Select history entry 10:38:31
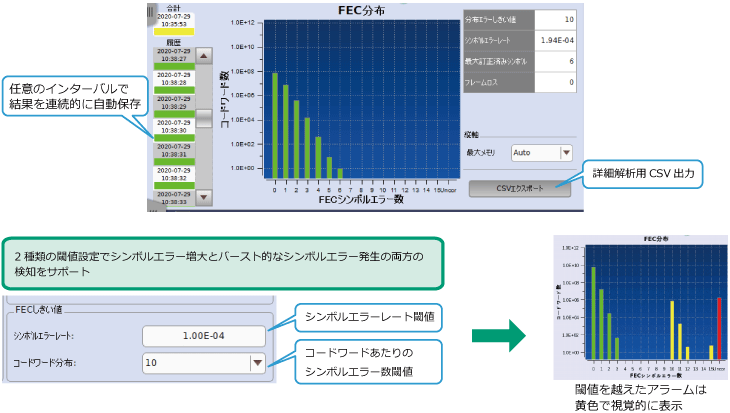730x413 pixels. (174, 154)
